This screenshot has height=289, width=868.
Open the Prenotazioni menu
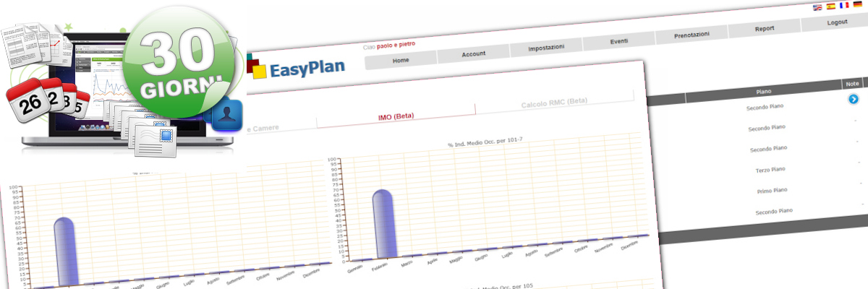click(x=692, y=35)
